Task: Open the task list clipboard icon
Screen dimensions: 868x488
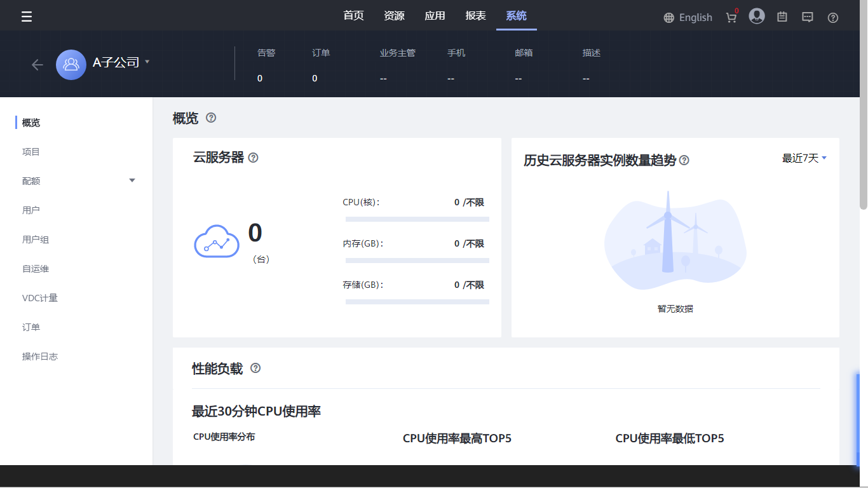Action: point(782,17)
